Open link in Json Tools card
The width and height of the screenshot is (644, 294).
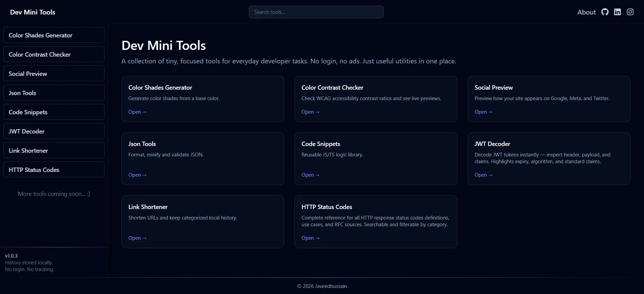[x=137, y=175]
